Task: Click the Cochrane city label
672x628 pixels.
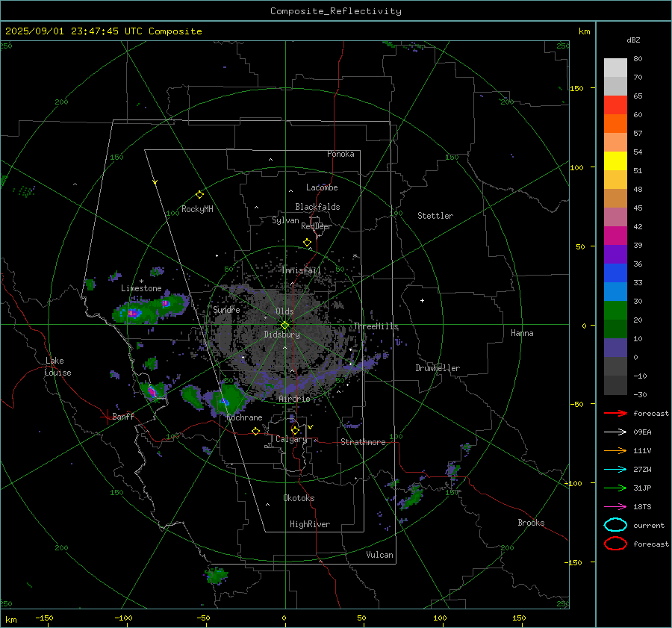Action: click(244, 417)
